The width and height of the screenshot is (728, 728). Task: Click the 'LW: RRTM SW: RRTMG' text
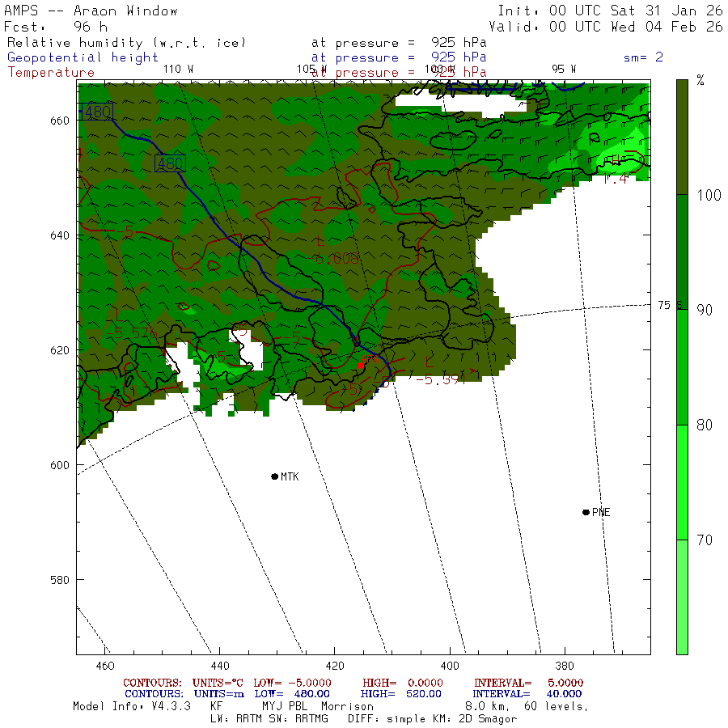pyautogui.click(x=269, y=719)
